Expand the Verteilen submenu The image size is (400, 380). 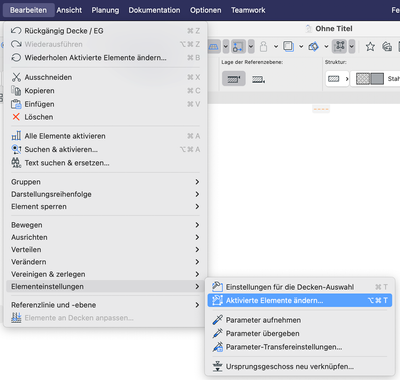(105, 249)
